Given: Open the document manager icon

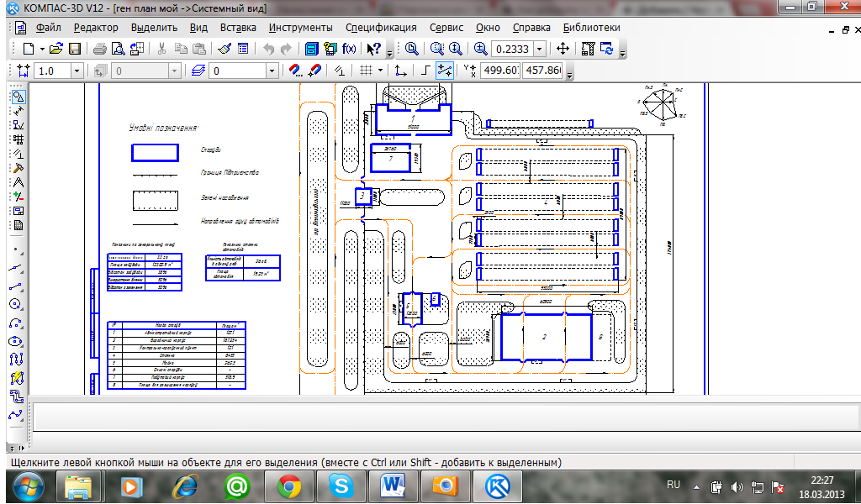Looking at the screenshot, I should [311, 49].
